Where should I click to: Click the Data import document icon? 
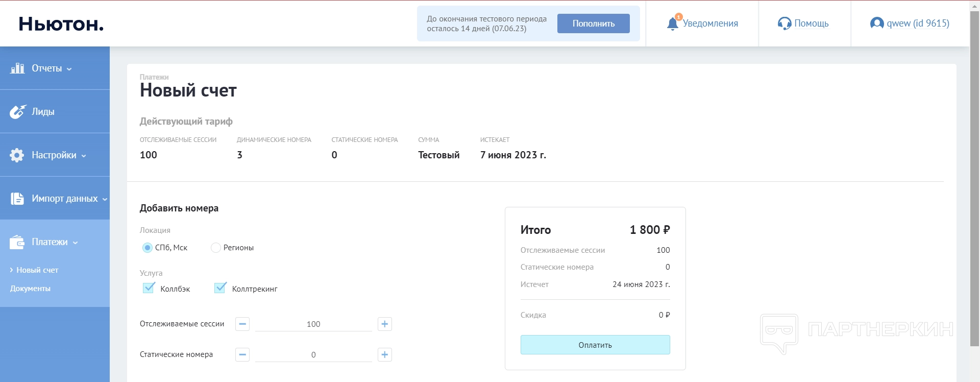pos(17,199)
